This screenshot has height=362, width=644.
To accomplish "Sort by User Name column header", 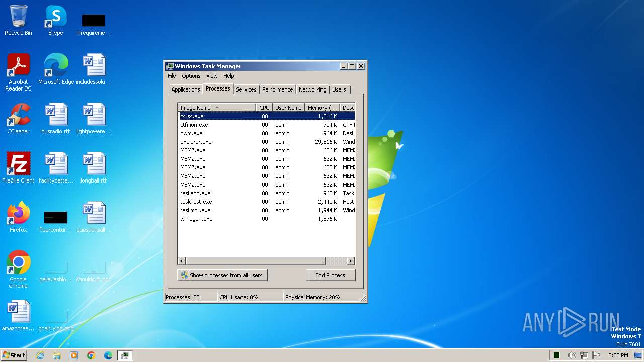I will tap(288, 108).
